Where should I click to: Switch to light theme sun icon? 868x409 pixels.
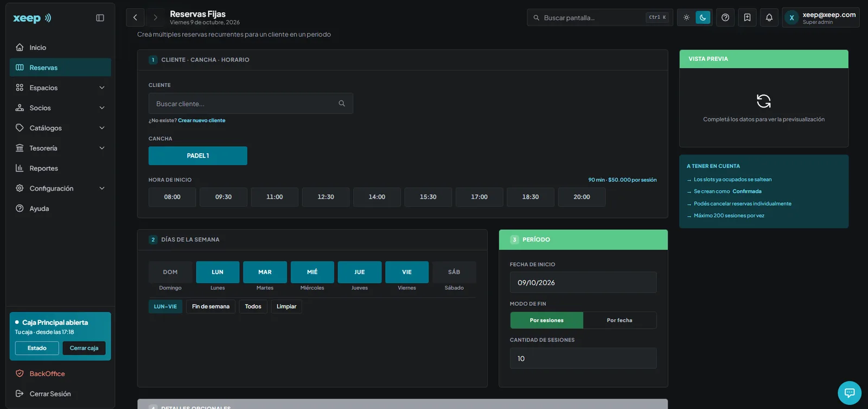[x=686, y=17]
